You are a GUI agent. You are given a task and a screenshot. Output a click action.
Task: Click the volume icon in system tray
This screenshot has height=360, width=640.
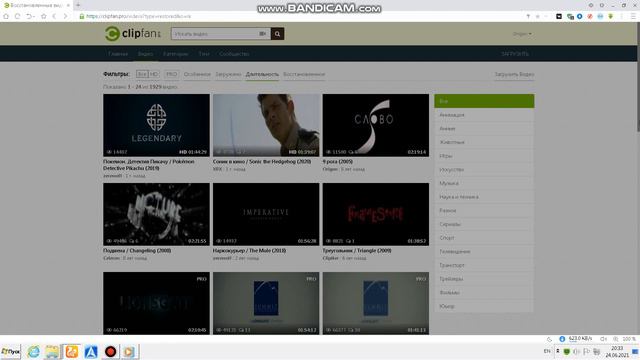click(576, 351)
